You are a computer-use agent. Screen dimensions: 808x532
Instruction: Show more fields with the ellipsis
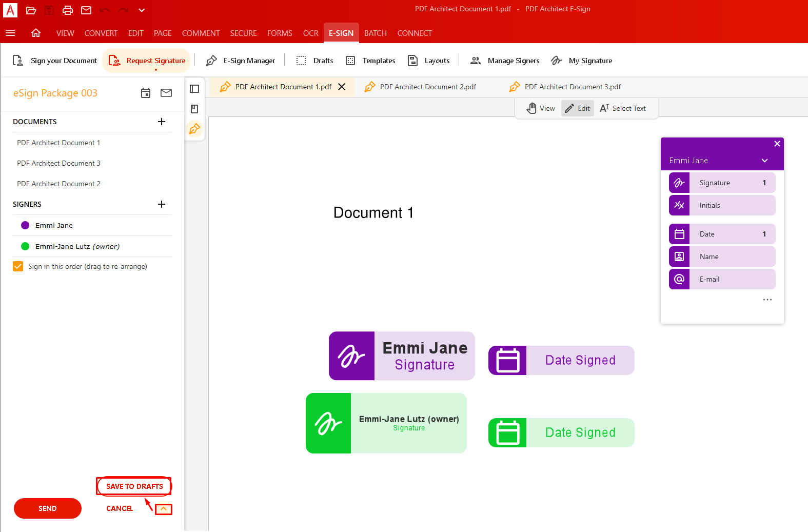click(767, 300)
